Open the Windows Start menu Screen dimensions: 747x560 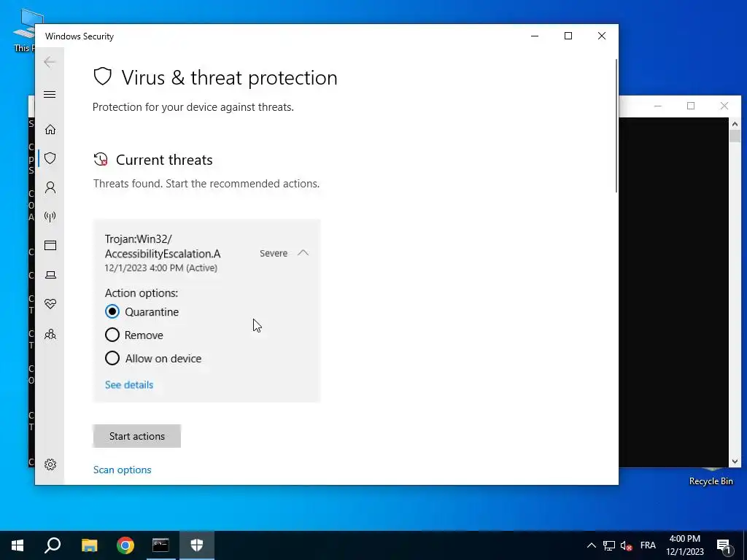pos(18,545)
